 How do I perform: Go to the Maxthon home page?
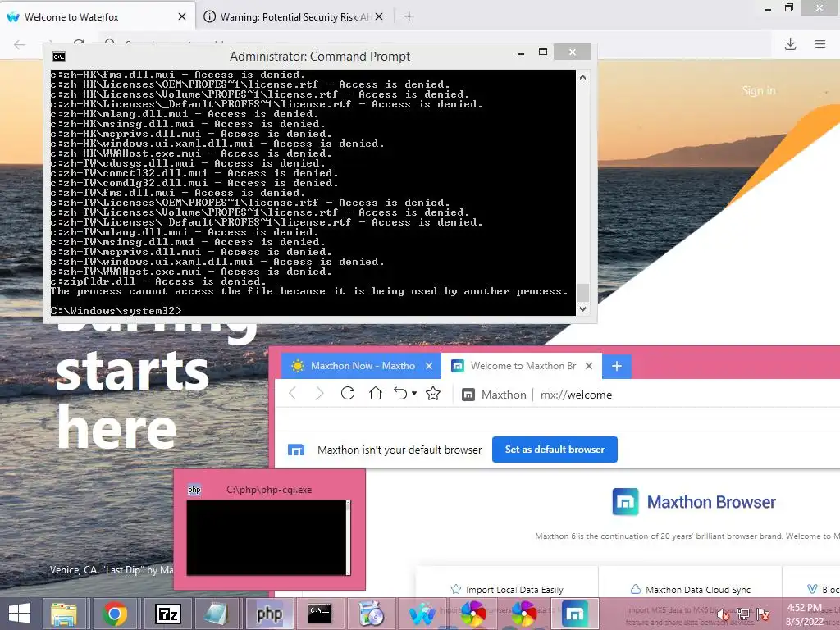point(376,394)
